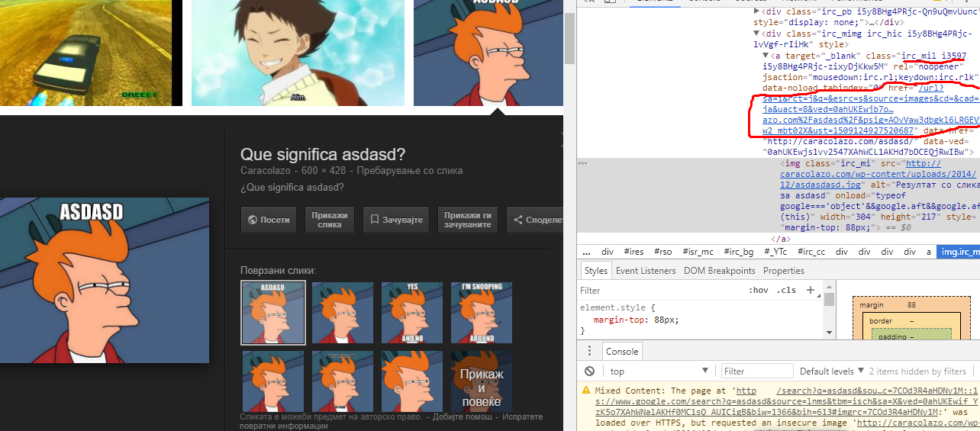
Task: Switch to the Event Listeners tab
Action: click(x=646, y=271)
